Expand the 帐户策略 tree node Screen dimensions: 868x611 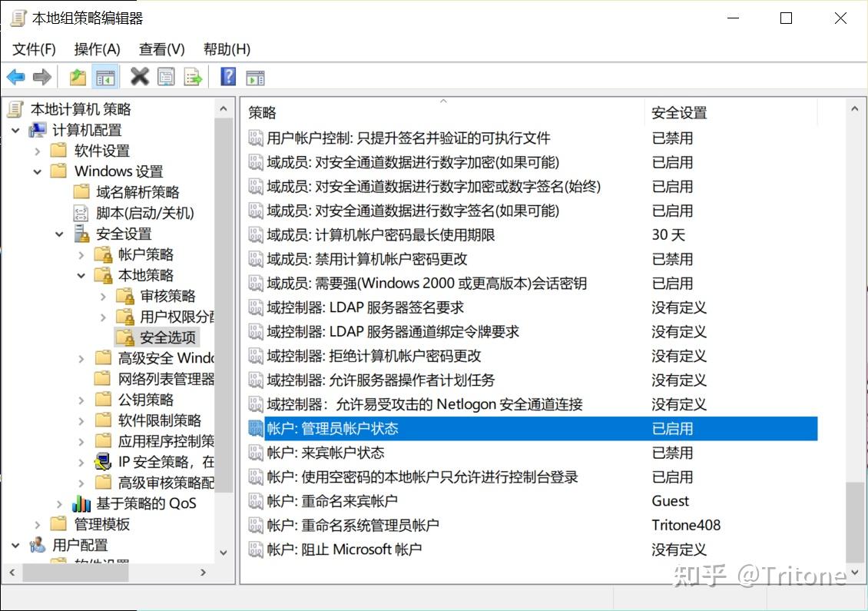80,254
